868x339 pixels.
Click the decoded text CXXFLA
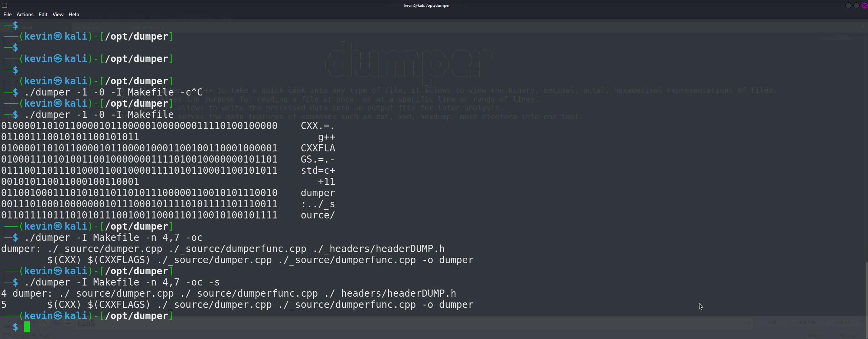tap(318, 148)
